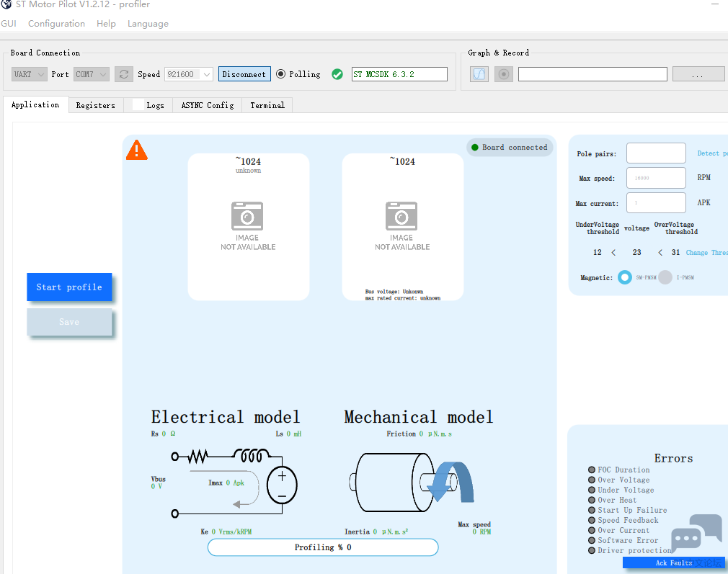Open the baud rate Speed dropdown
Screen dimensions: 728x574
pyautogui.click(x=189, y=74)
